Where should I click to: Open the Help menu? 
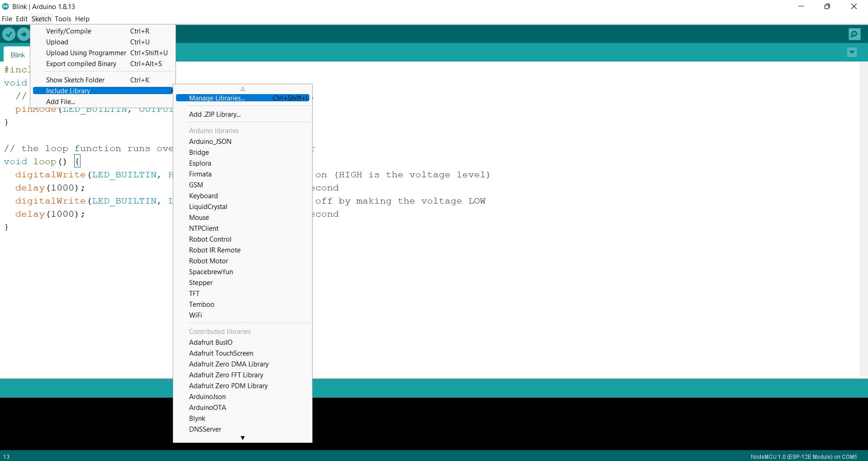[x=82, y=19]
